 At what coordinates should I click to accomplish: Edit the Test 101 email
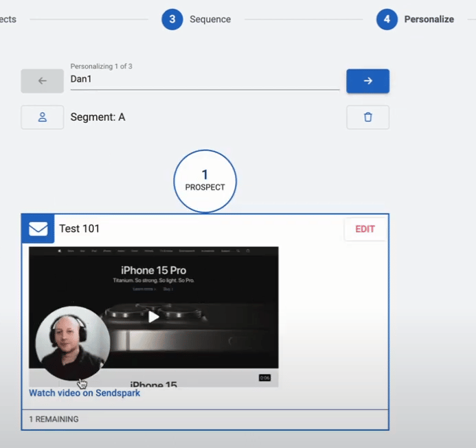(x=365, y=229)
